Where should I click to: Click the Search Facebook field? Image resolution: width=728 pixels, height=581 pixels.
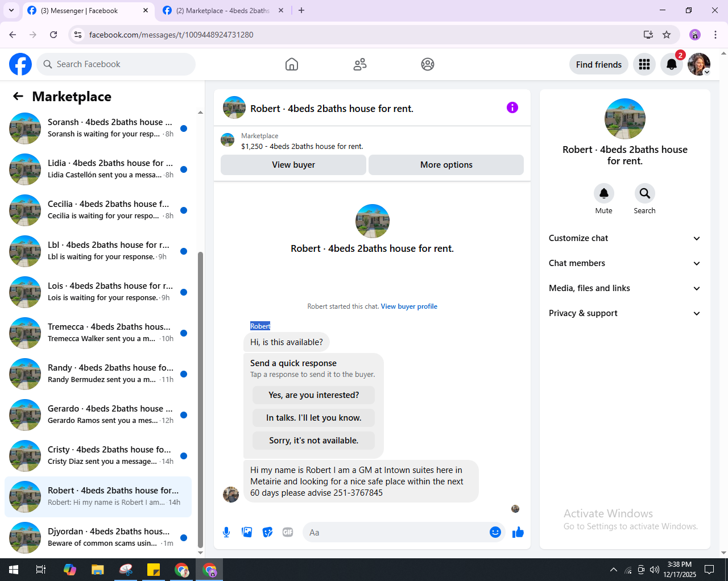(x=116, y=64)
